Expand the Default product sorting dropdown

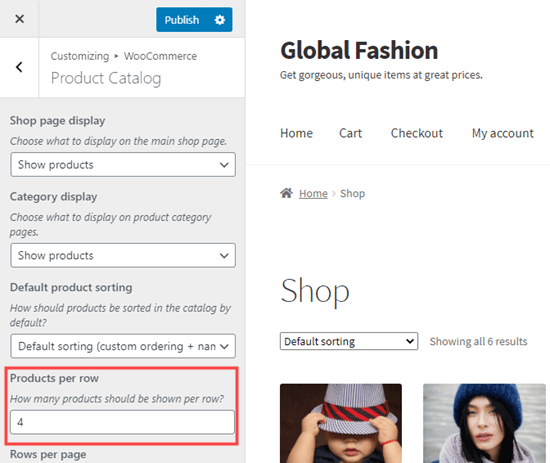coord(123,346)
